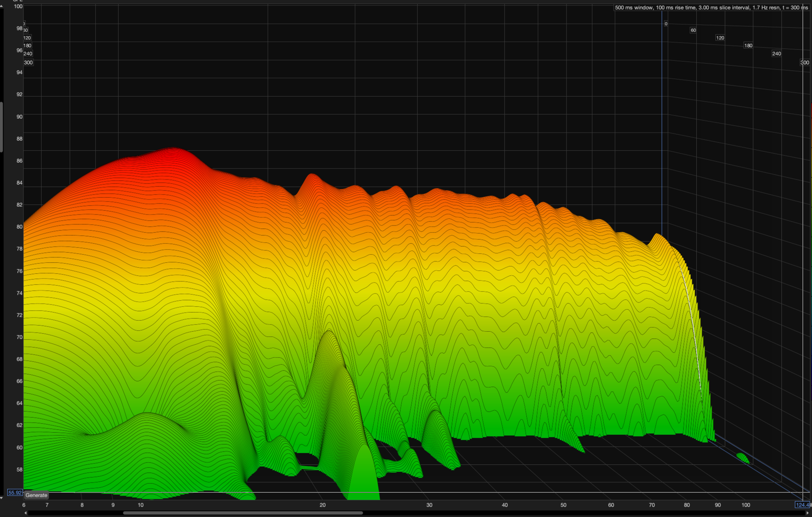Click the 240 ms label on front time axis

[x=28, y=54]
